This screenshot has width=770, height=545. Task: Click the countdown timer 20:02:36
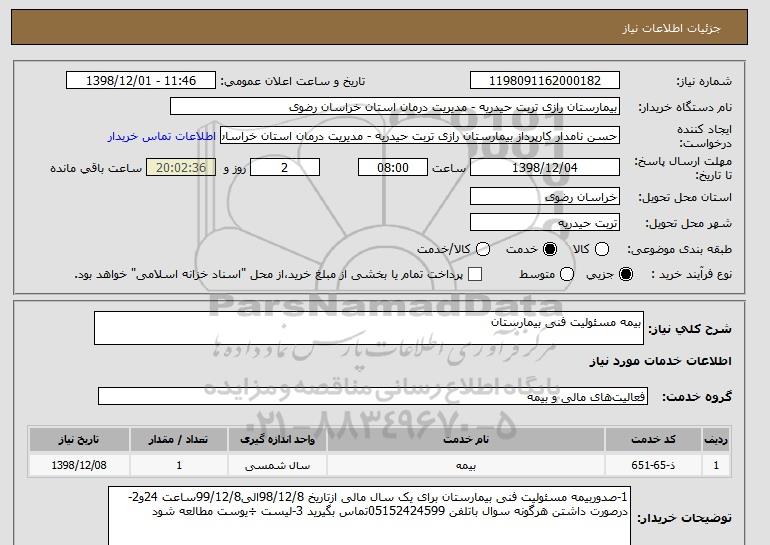coord(181,167)
